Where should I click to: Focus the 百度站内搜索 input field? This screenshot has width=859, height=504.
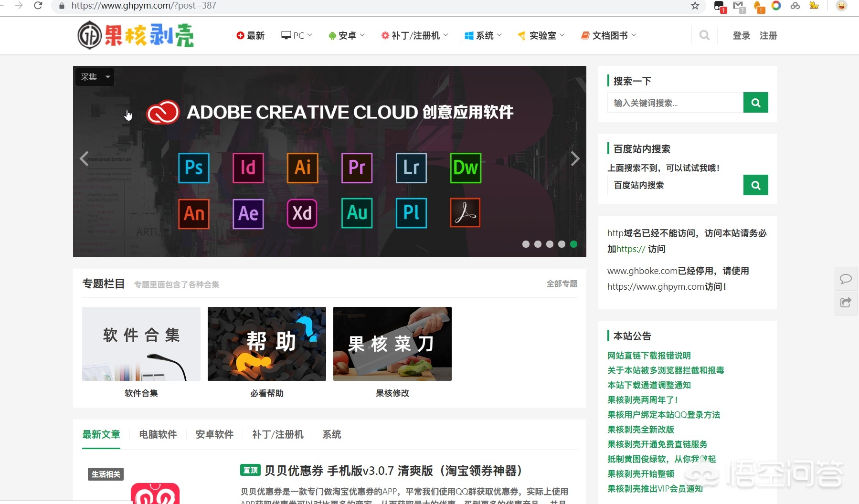coord(675,185)
